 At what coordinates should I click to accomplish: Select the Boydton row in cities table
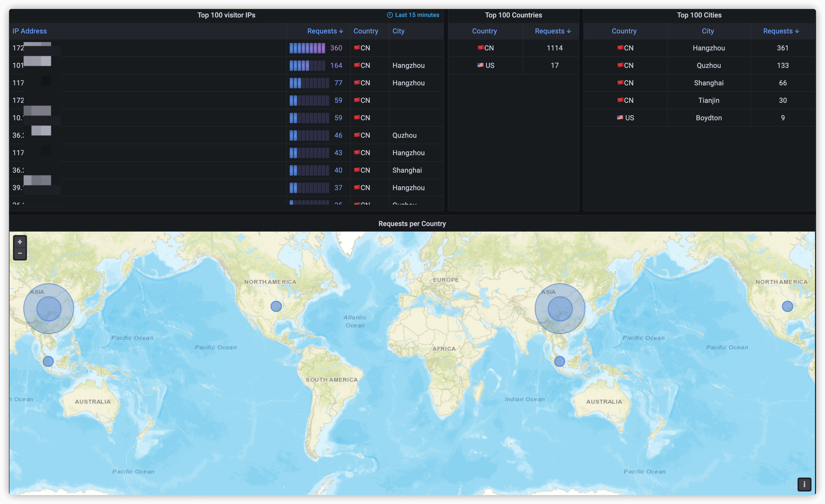pos(708,118)
